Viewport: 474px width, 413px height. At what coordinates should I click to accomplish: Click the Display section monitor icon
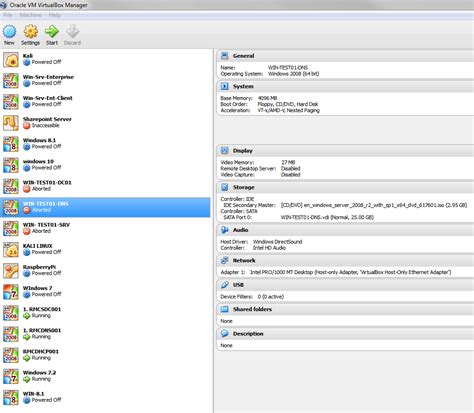(x=225, y=151)
